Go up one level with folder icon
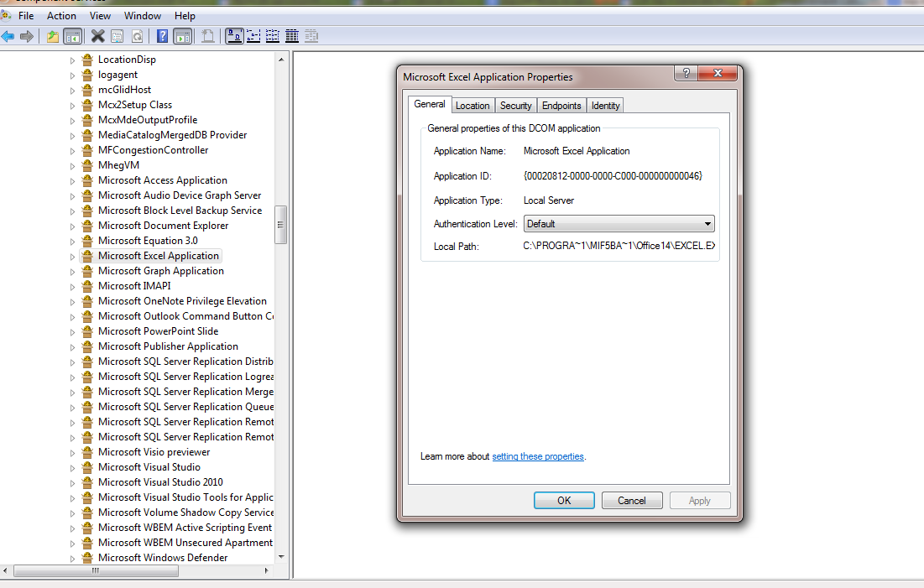This screenshot has width=924, height=588. pyautogui.click(x=53, y=37)
